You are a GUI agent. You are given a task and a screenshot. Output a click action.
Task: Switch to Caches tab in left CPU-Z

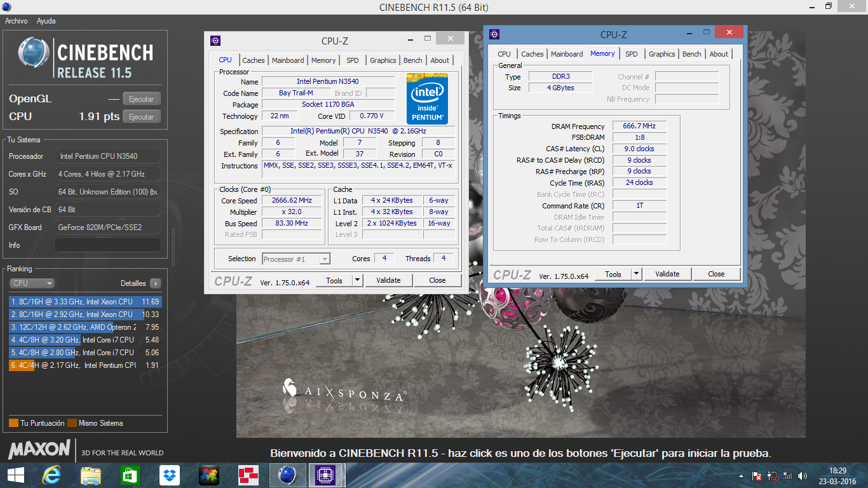(254, 60)
